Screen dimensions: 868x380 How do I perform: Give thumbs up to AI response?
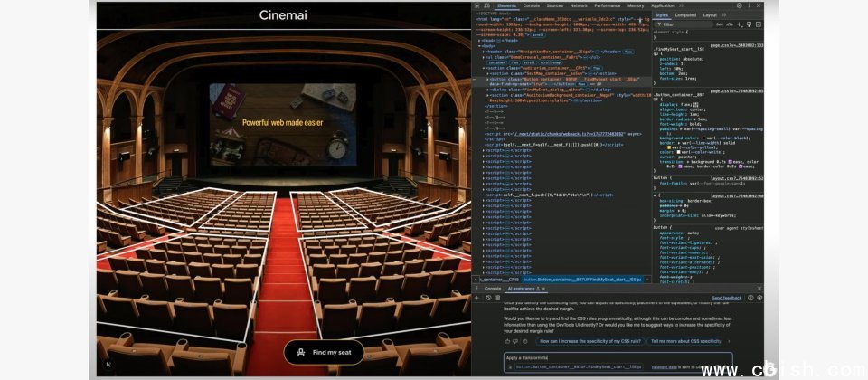(507, 341)
